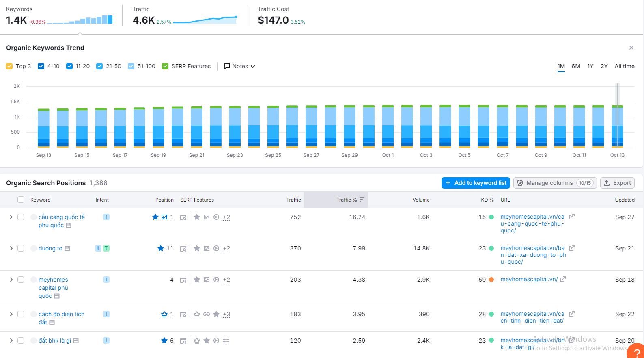Click the Sep 13 chart bar
Viewport: 644px width, 358px height.
click(x=43, y=128)
